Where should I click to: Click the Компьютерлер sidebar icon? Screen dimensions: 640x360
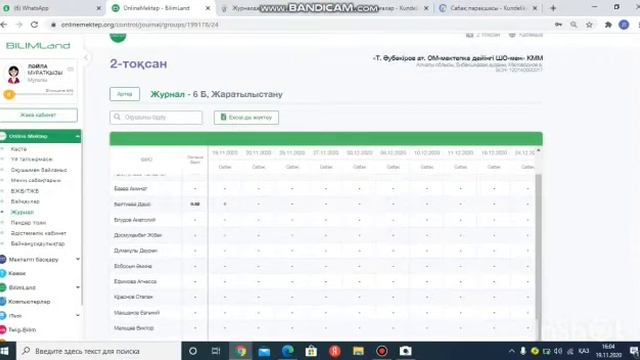[3, 302]
